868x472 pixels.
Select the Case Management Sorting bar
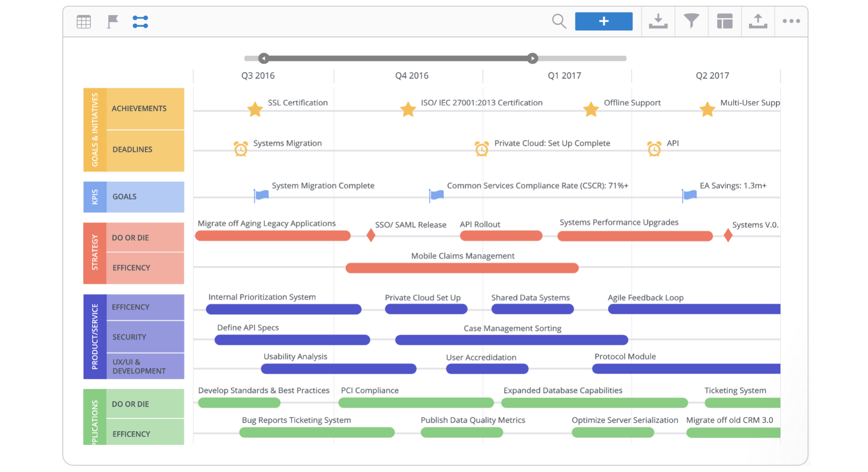click(511, 340)
